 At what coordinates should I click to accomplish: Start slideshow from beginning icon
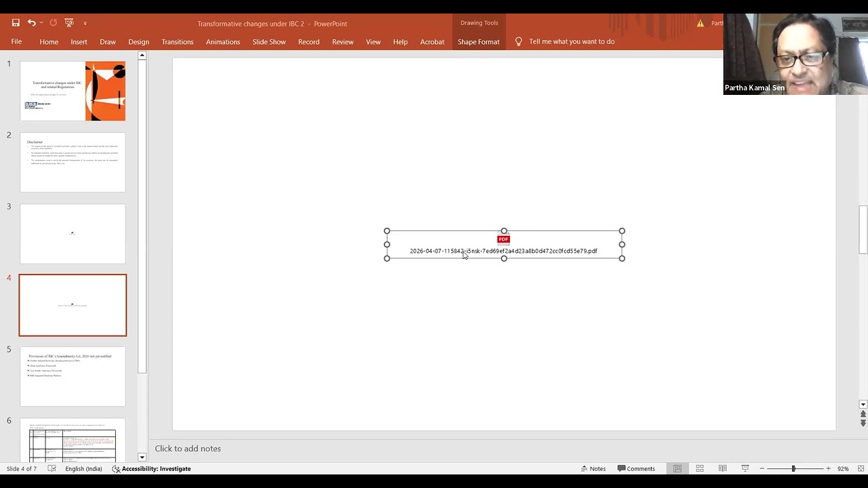tap(69, 23)
